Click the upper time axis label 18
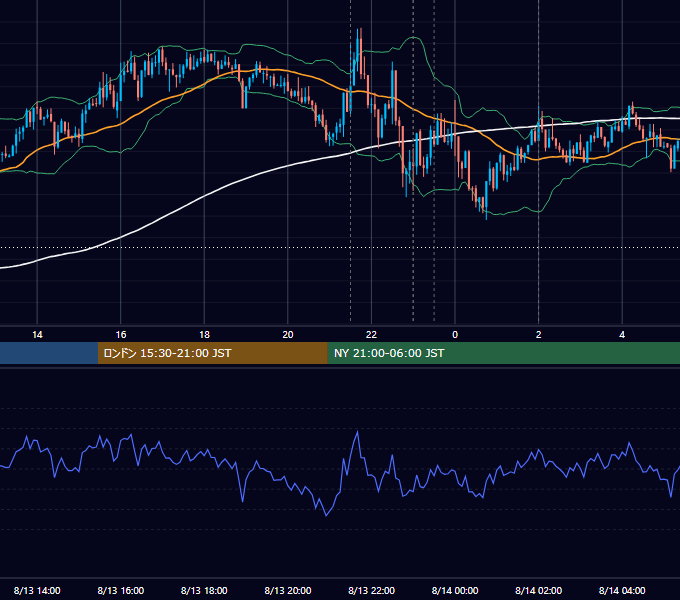The image size is (680, 600). pos(204,335)
